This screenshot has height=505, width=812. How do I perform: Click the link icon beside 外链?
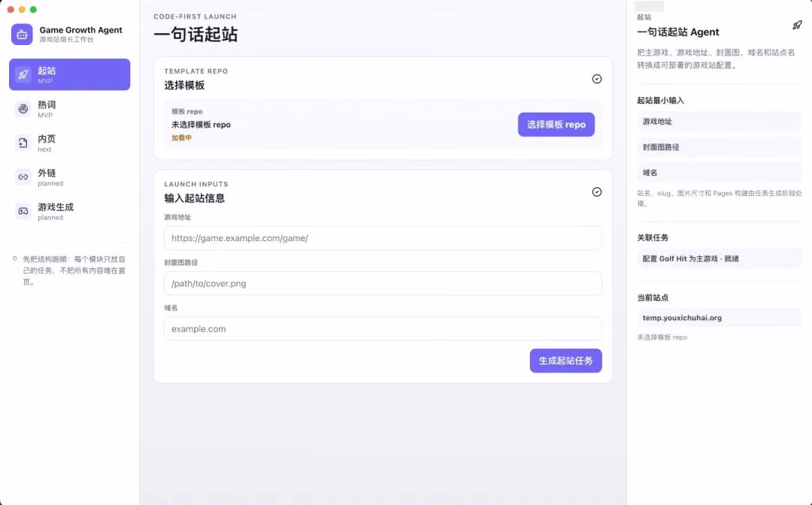23,177
